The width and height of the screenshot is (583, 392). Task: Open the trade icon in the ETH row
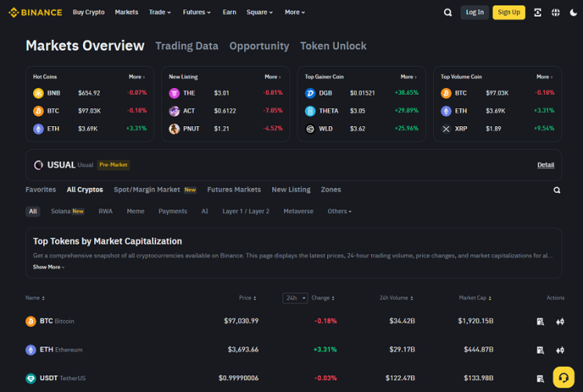[560, 350]
